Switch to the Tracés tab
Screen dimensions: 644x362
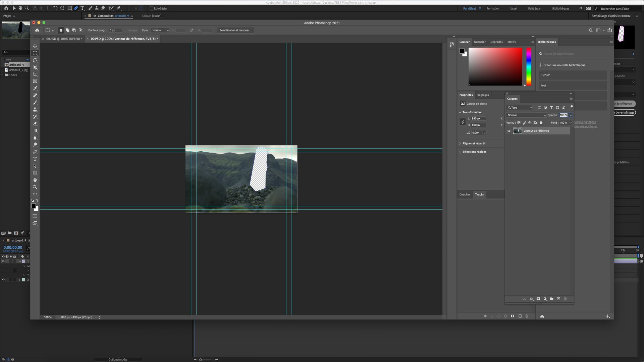(479, 194)
